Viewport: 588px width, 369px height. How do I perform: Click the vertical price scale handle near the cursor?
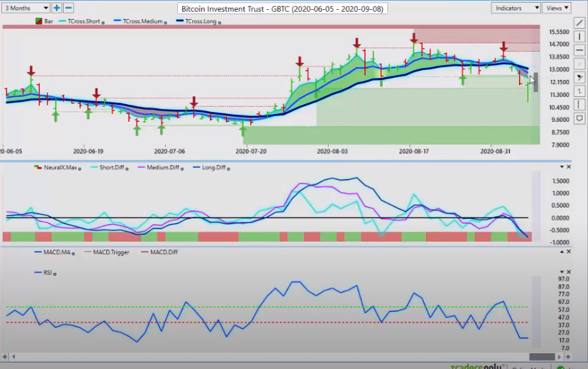click(536, 82)
